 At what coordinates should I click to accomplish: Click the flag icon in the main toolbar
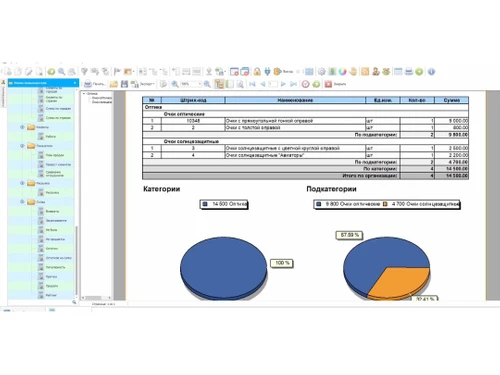(x=117, y=71)
